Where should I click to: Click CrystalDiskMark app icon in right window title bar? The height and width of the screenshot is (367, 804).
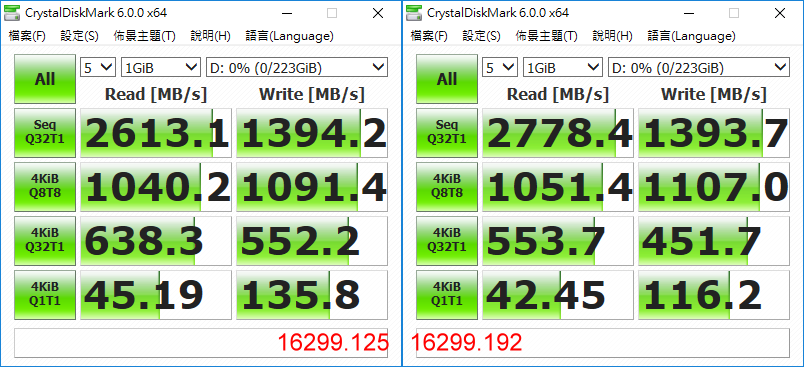point(414,13)
